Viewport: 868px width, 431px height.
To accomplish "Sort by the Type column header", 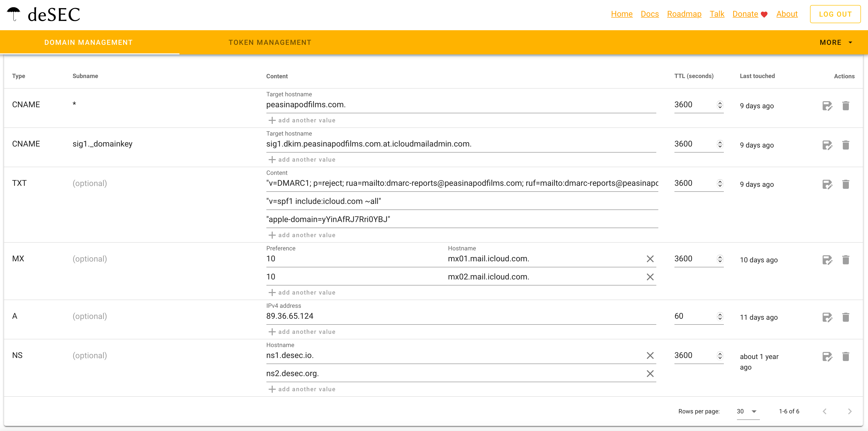I will (19, 76).
